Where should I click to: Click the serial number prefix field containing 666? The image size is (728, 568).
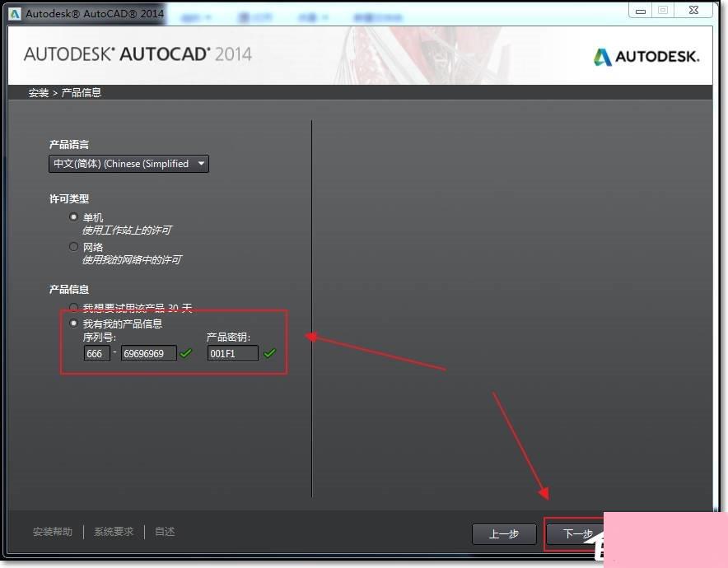pyautogui.click(x=97, y=354)
